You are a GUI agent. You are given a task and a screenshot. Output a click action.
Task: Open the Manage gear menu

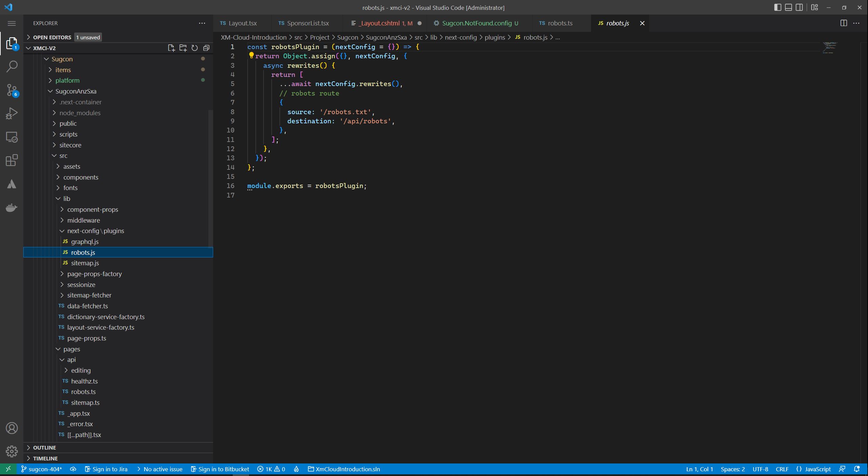tap(12, 451)
